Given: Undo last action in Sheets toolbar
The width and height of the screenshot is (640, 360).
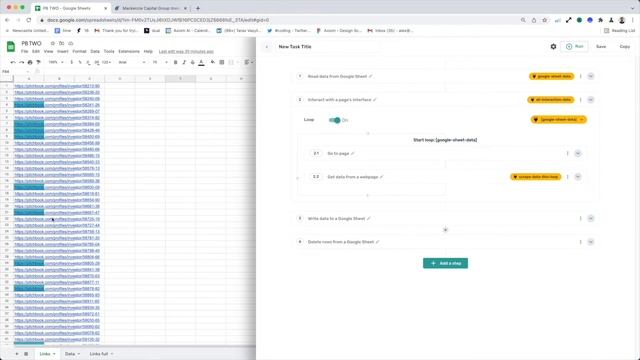Looking at the screenshot, I should tap(13, 62).
